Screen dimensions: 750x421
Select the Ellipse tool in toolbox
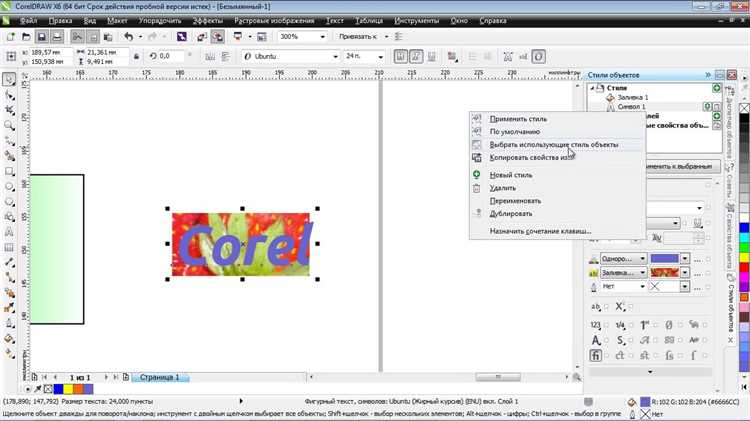(9, 187)
